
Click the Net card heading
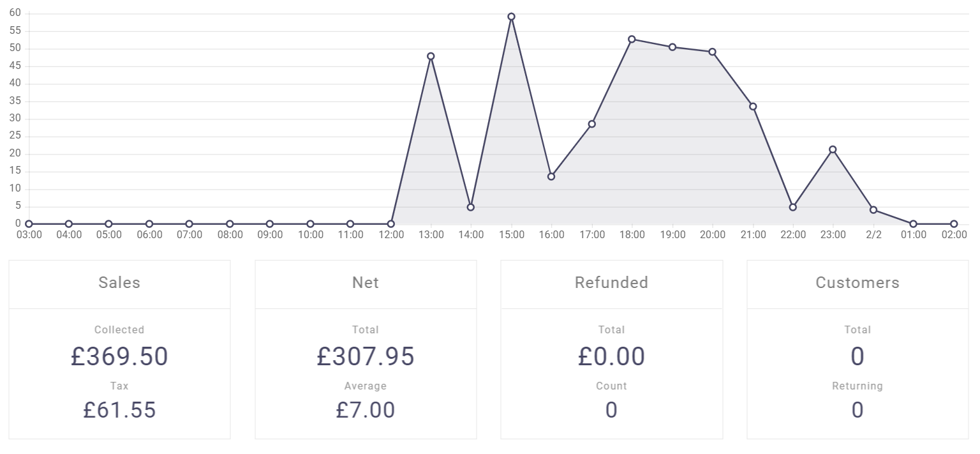pos(366,283)
